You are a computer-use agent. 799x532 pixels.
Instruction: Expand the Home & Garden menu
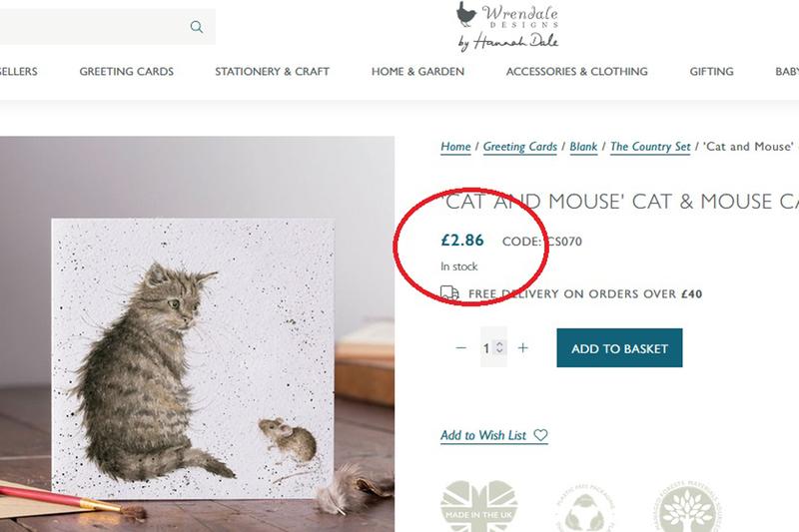click(417, 72)
